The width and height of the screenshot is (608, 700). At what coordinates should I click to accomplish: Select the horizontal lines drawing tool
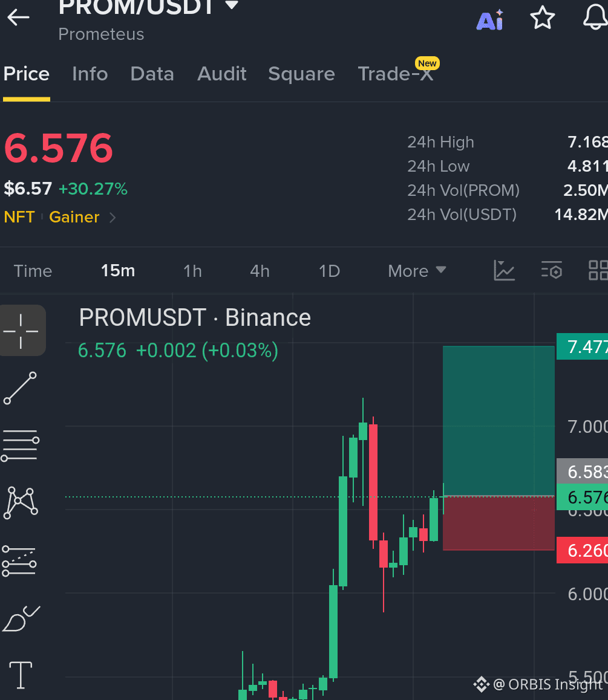20,445
